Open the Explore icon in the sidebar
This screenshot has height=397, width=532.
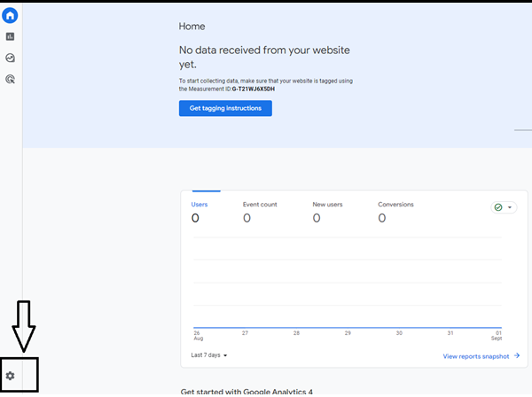10,58
